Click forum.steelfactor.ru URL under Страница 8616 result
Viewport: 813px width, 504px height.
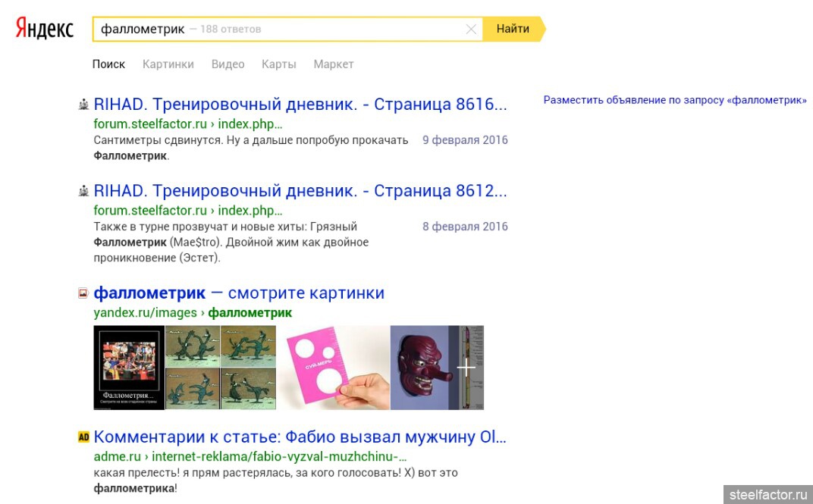coord(187,124)
